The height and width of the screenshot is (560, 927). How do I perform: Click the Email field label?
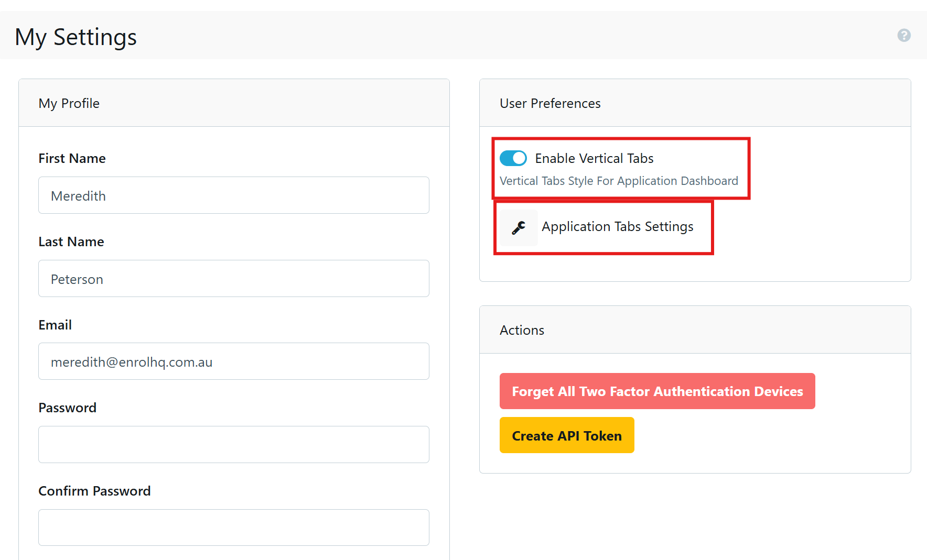click(x=55, y=325)
